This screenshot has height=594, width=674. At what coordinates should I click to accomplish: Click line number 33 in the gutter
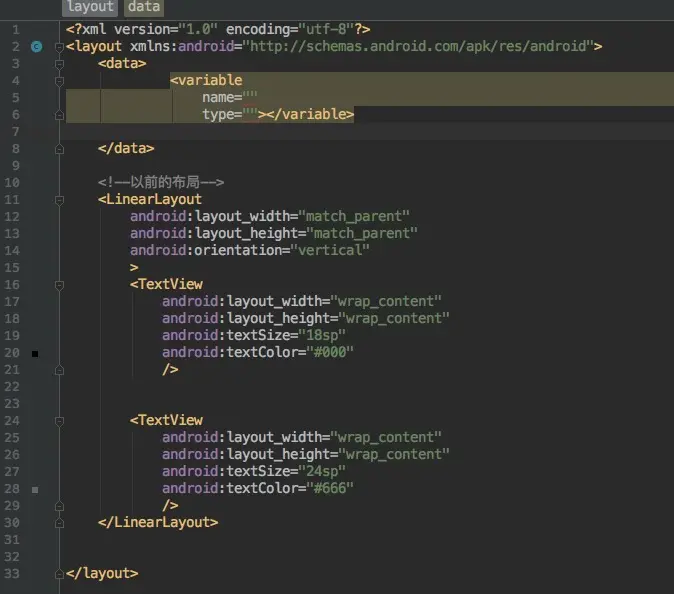click(12, 573)
